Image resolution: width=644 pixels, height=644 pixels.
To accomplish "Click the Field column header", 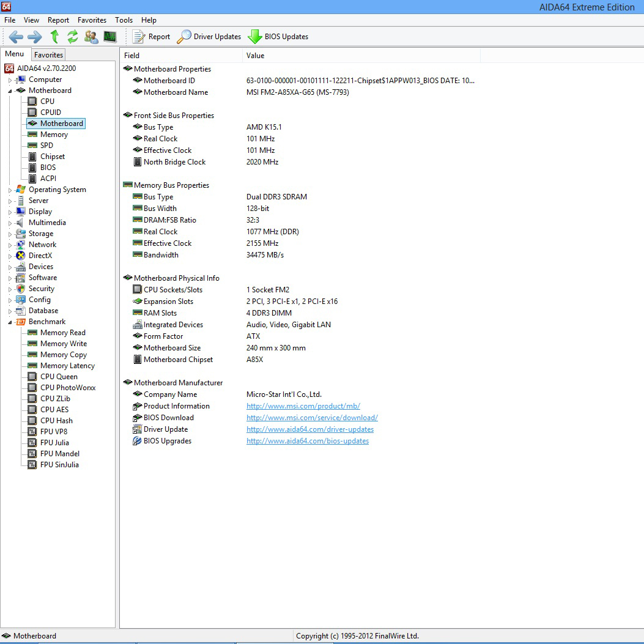I will click(181, 56).
